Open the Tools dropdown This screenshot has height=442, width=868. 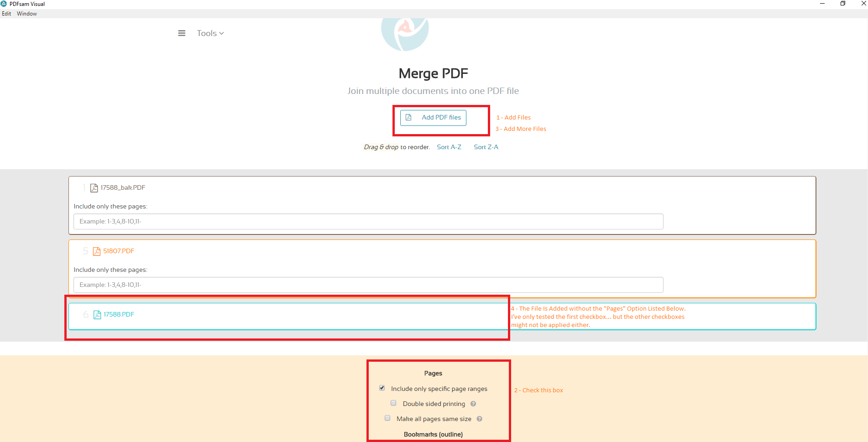(x=207, y=33)
